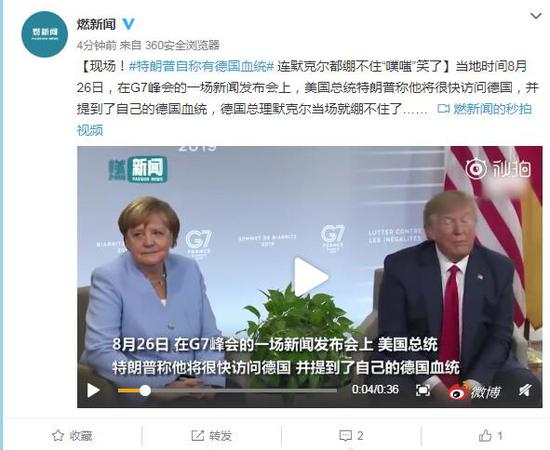The image size is (550, 450).
Task: Mute the video sound icon
Action: tap(525, 390)
